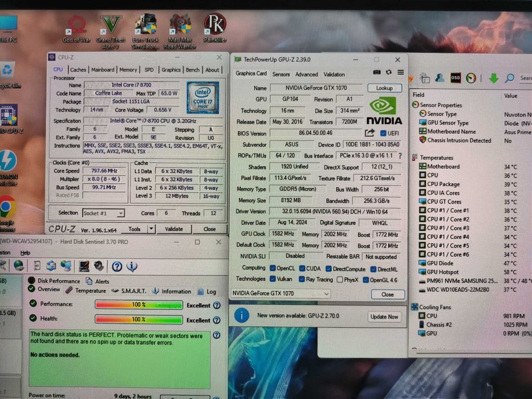The height and width of the screenshot is (399, 532).
Task: Click the magnifier search icon in sensor toolbar
Action: point(509,78)
